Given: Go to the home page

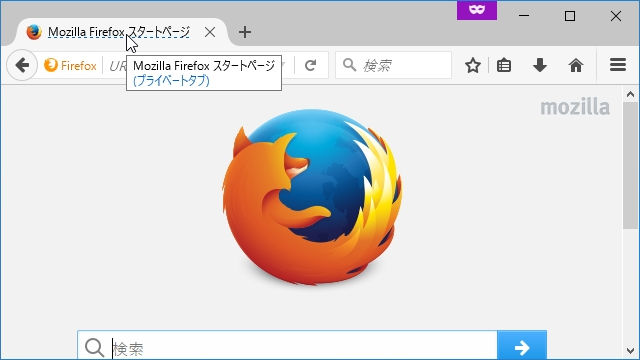Looking at the screenshot, I should coord(576,65).
